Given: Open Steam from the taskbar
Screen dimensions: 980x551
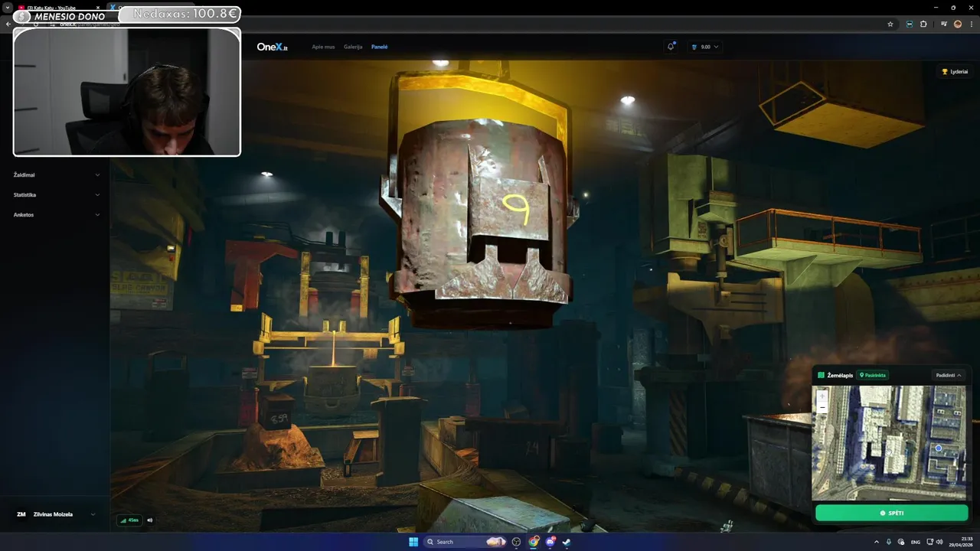Looking at the screenshot, I should point(567,542).
